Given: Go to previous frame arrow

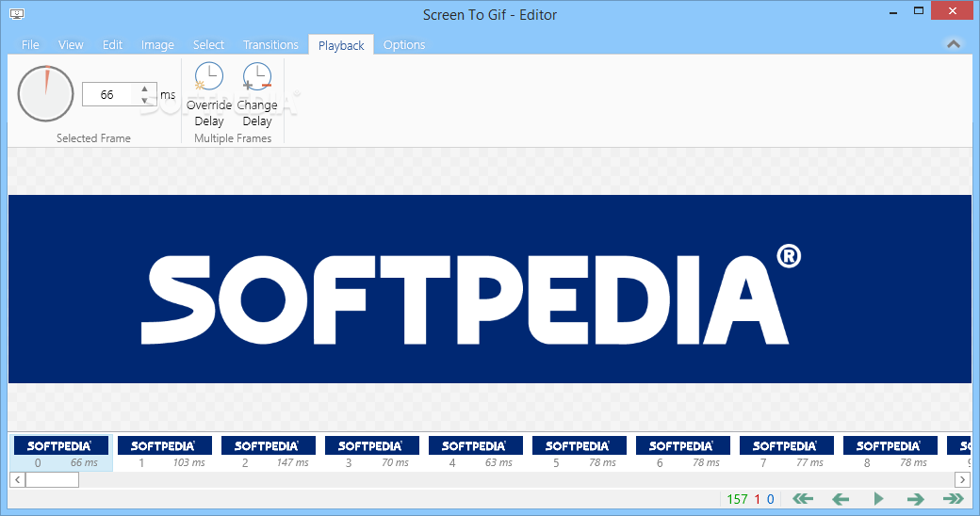Looking at the screenshot, I should [841, 498].
